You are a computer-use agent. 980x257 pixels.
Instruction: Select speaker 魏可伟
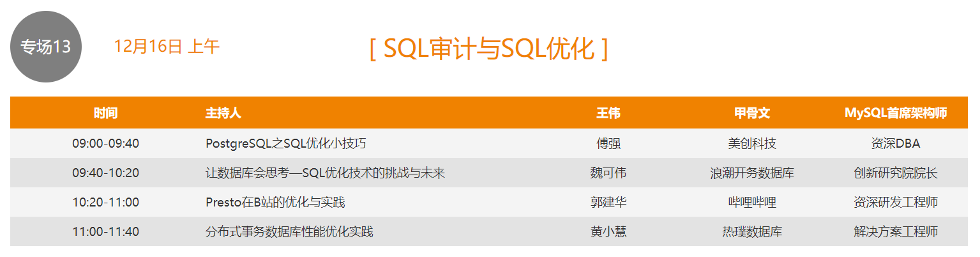(x=608, y=173)
